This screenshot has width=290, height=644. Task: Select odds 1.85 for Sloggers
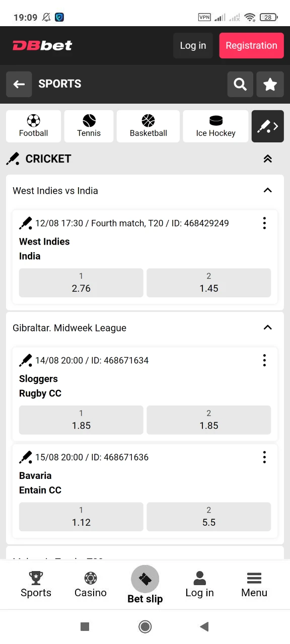(81, 420)
